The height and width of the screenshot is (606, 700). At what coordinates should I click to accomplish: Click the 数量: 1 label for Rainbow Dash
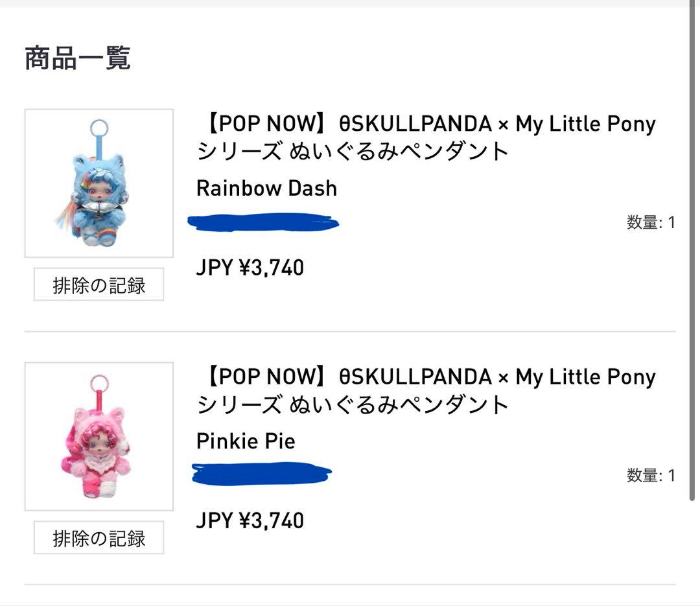coord(651,223)
